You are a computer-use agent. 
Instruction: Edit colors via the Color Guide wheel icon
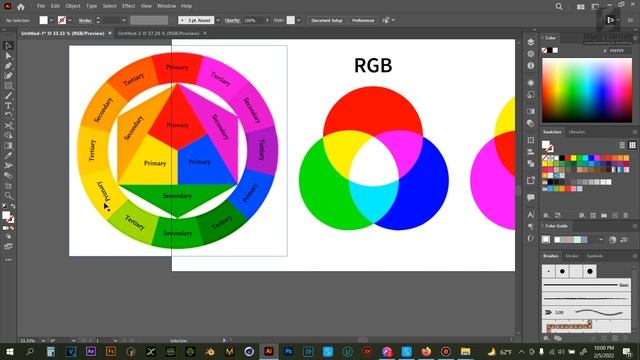pyautogui.click(x=612, y=240)
